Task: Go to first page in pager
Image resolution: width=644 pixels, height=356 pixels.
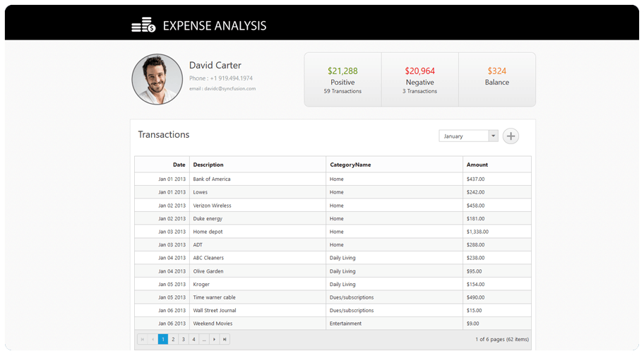Action: coord(143,340)
